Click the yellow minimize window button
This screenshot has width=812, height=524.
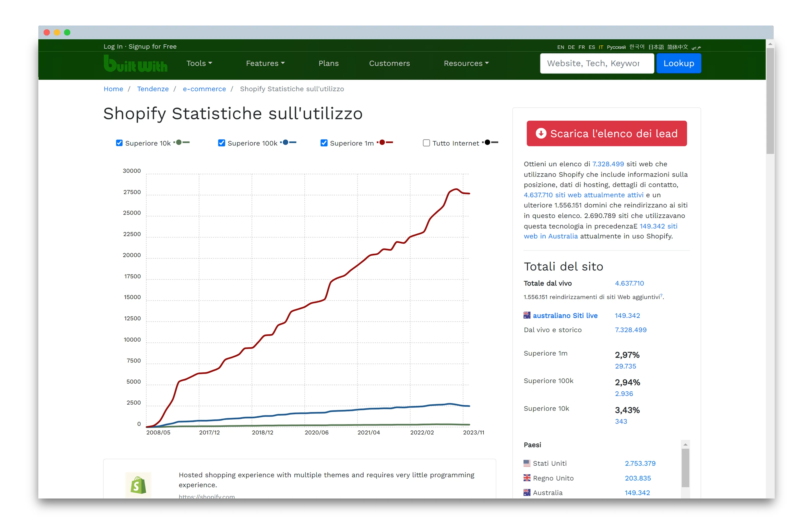pos(57,32)
